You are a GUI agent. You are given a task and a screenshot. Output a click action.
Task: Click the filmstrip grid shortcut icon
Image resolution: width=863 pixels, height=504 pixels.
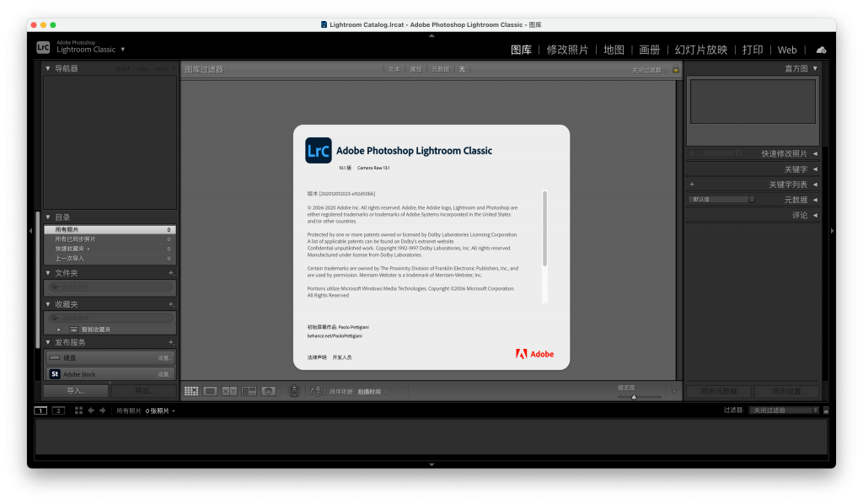tap(78, 410)
